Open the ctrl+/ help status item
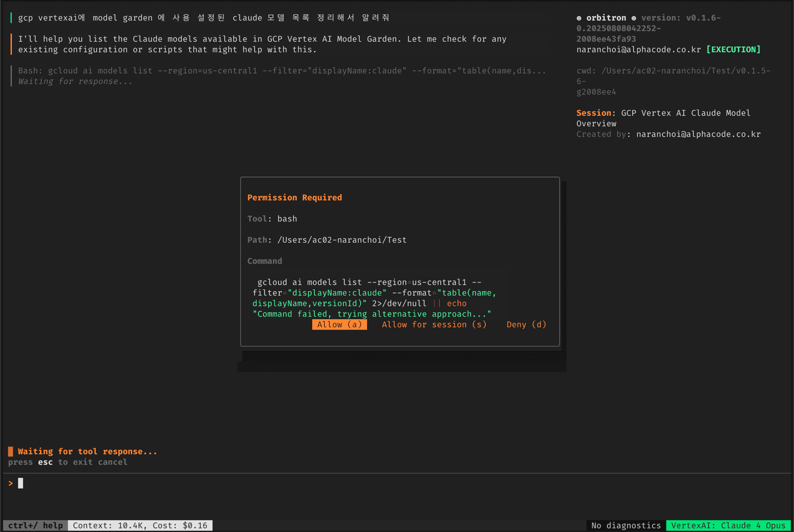 click(x=35, y=525)
